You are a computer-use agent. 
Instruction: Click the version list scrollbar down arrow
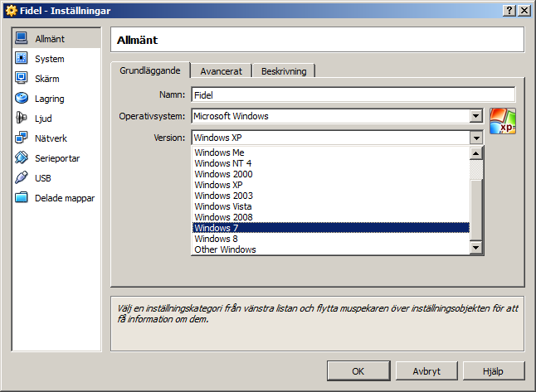[x=476, y=248]
